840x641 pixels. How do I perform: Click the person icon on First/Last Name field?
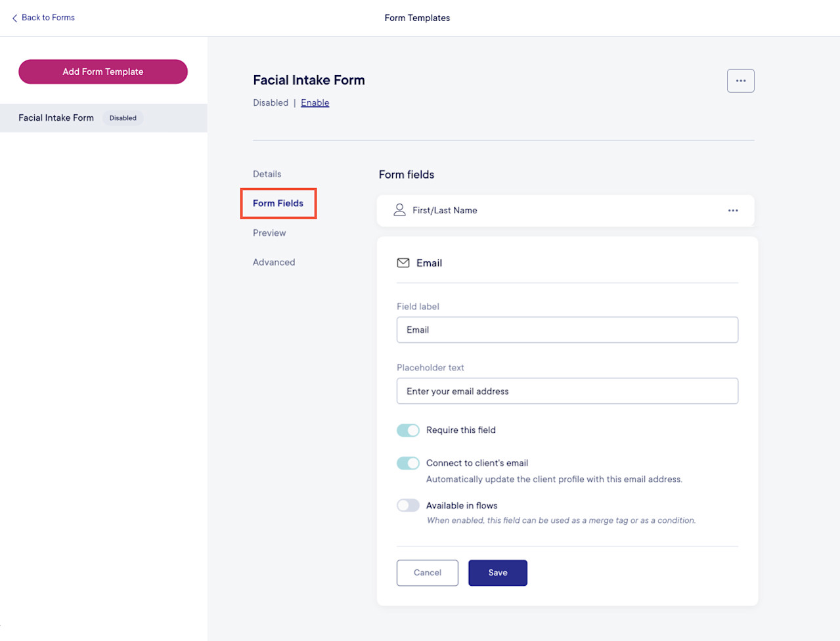400,210
